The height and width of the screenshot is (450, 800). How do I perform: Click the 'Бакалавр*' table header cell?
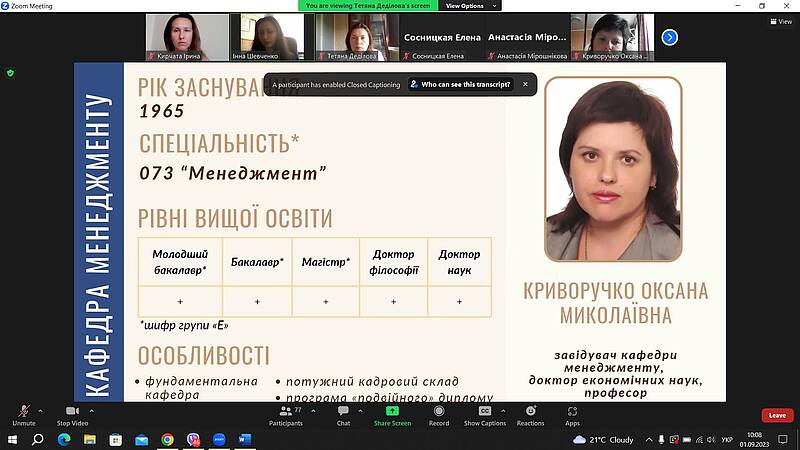257,262
